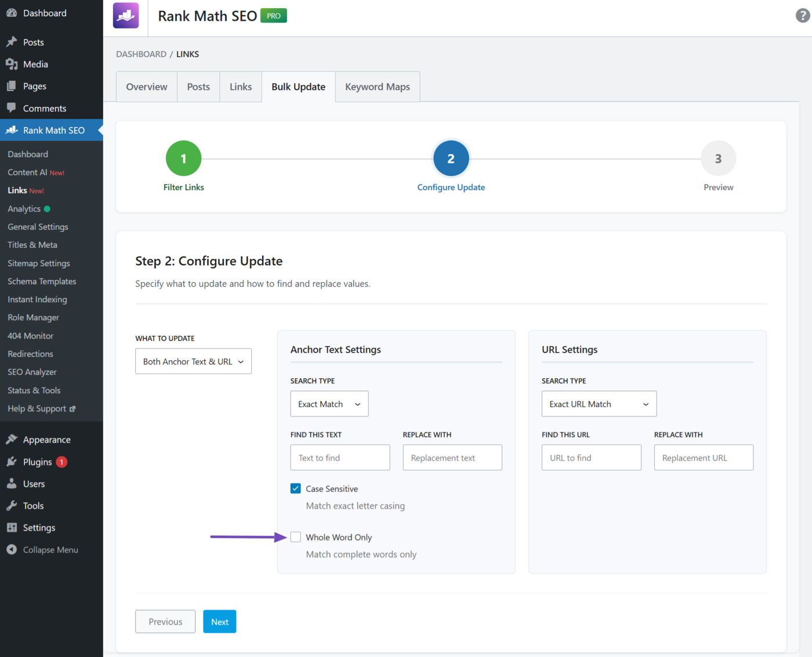Expand the anchor text Exact Match dropdown
The width and height of the screenshot is (812, 657).
[x=329, y=404]
